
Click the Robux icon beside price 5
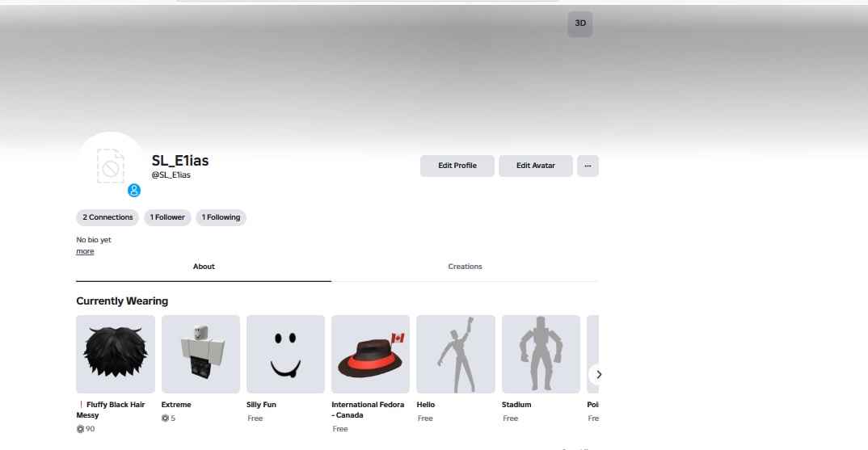click(x=165, y=418)
